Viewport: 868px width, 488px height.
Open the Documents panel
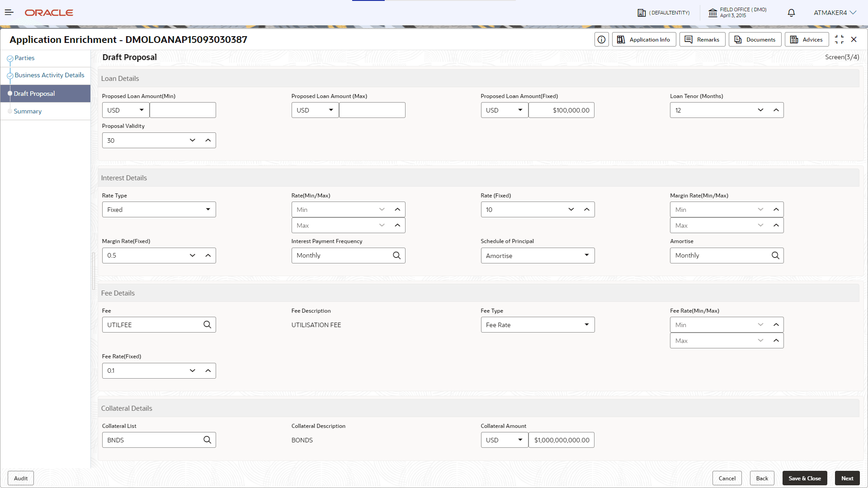coord(755,40)
